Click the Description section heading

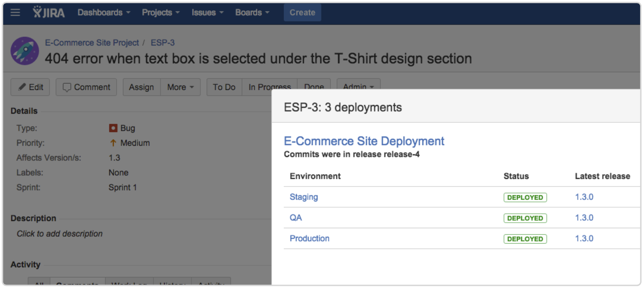[33, 218]
